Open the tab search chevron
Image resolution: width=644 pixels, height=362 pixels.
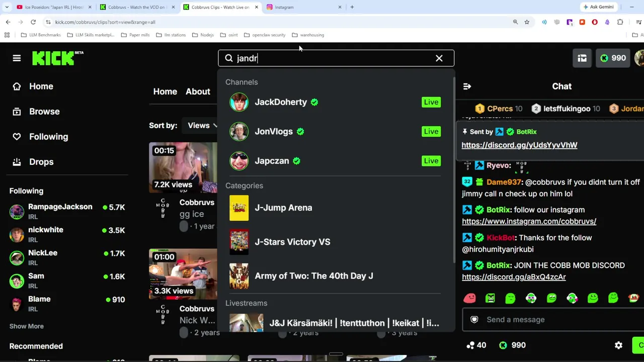click(7, 7)
